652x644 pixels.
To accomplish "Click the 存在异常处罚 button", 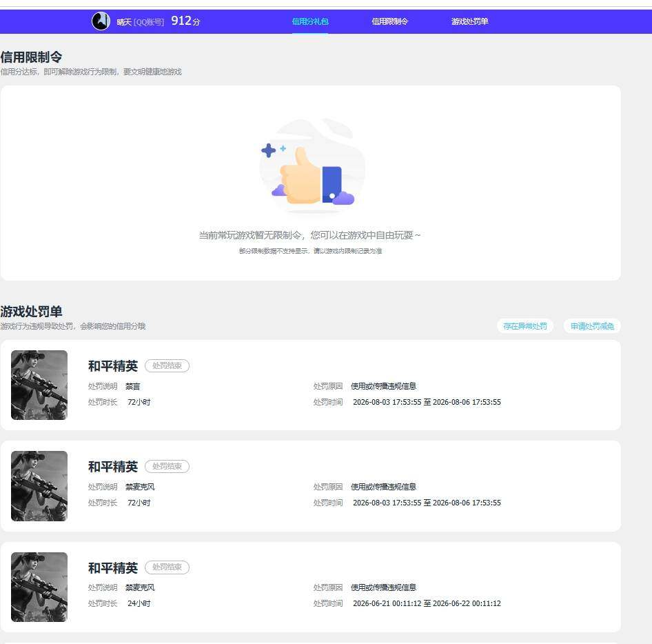I will [x=524, y=326].
